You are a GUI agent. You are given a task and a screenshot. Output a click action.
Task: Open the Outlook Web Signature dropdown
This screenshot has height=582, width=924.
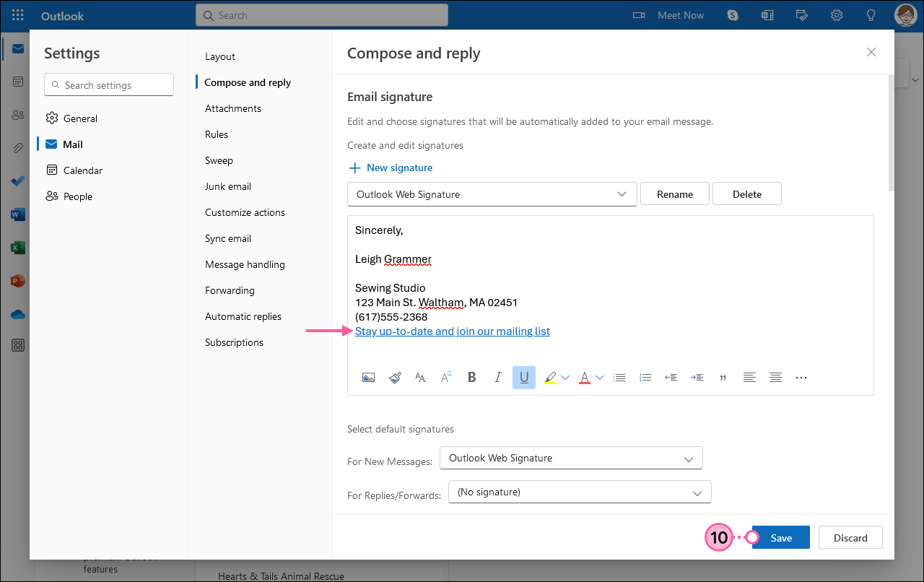click(x=492, y=194)
